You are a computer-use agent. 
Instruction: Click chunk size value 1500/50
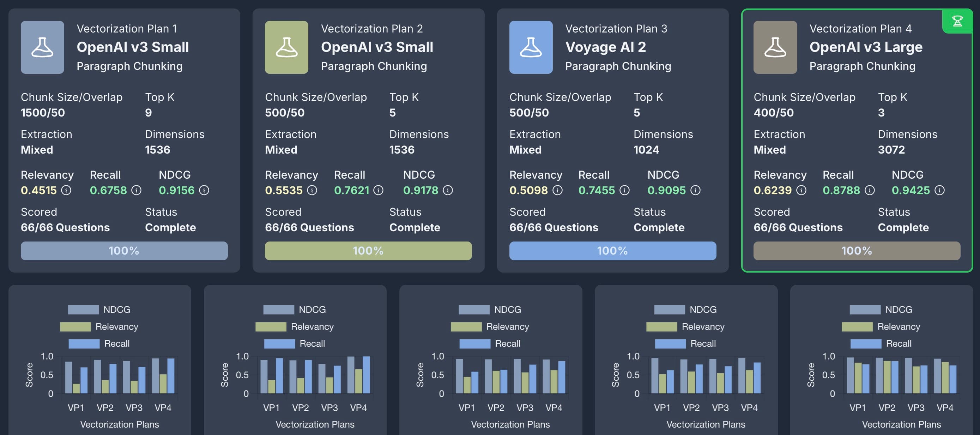pos(43,113)
